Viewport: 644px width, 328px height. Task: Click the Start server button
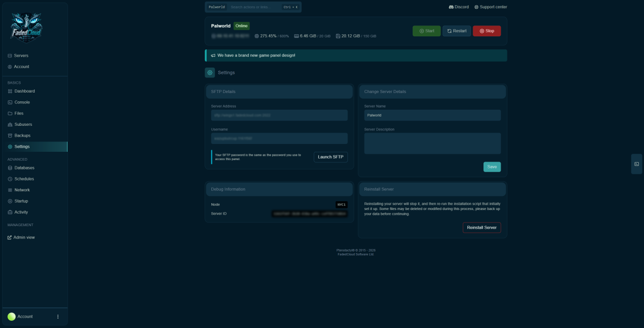coord(426,31)
